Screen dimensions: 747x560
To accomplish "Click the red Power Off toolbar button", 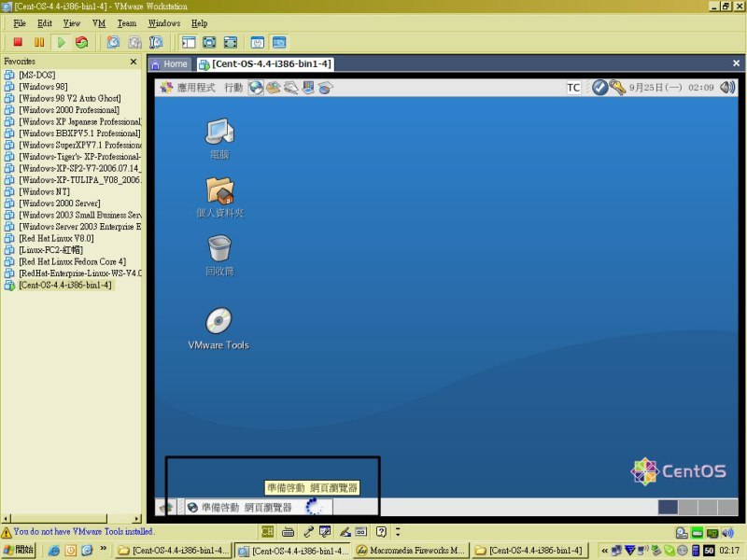I will tap(18, 42).
